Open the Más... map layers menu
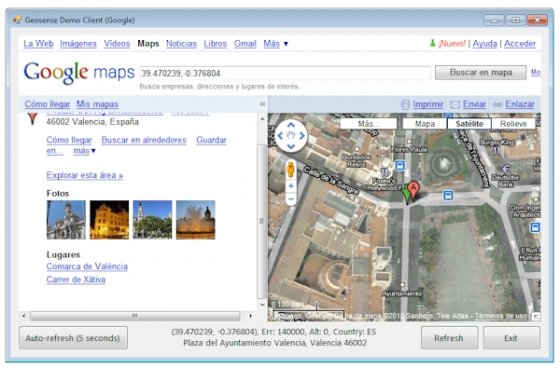Image resolution: width=560 pixels, height=368 pixels. tap(368, 124)
